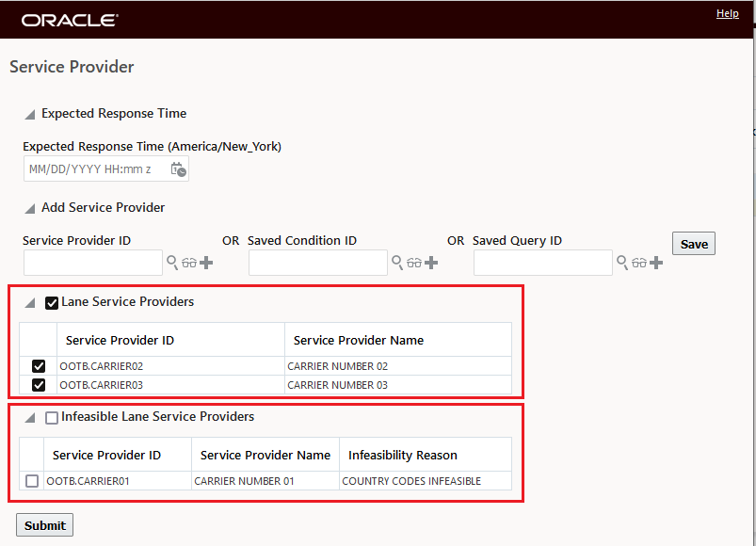Collapse the Add Service Provider section
This screenshot has width=756, height=546.
tap(30, 209)
